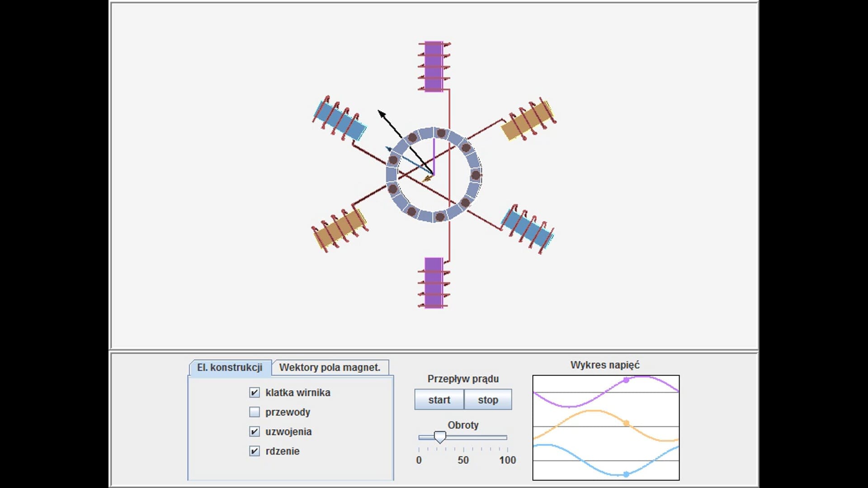Click the Obroty slider track near 100
The image size is (868, 488).
click(x=505, y=437)
